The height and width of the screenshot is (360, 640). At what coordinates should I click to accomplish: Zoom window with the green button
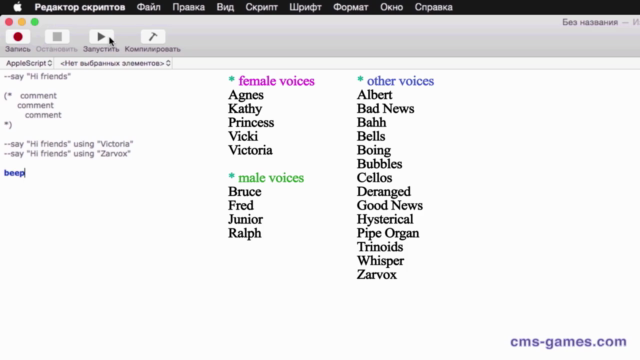tap(35, 22)
